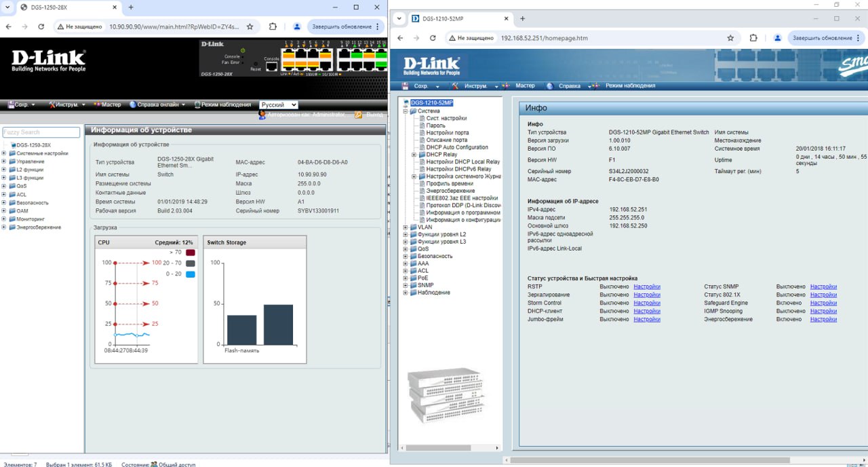Open DHCP Auto Configuration tree item
The width and height of the screenshot is (868, 467).
457,147
